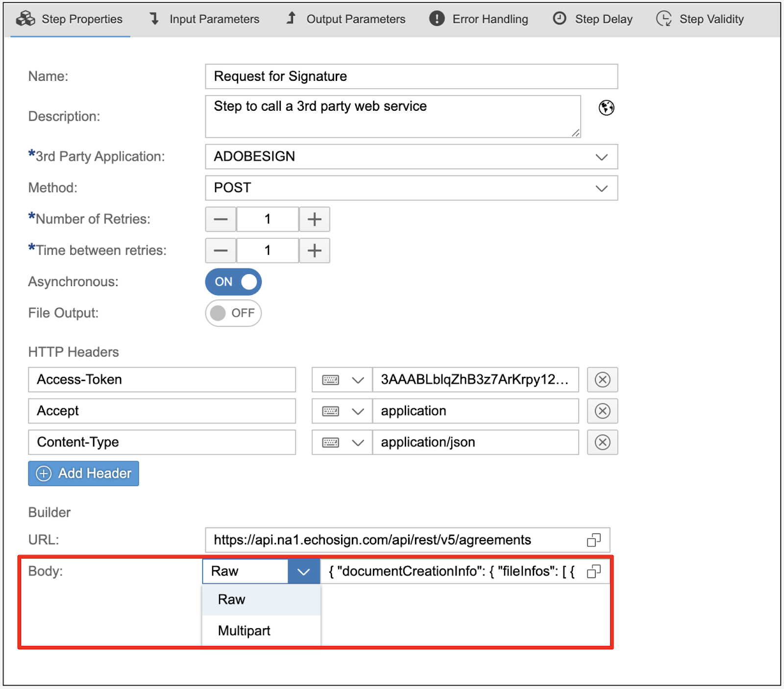
Task: Open the URL expand editor icon
Action: tap(593, 540)
